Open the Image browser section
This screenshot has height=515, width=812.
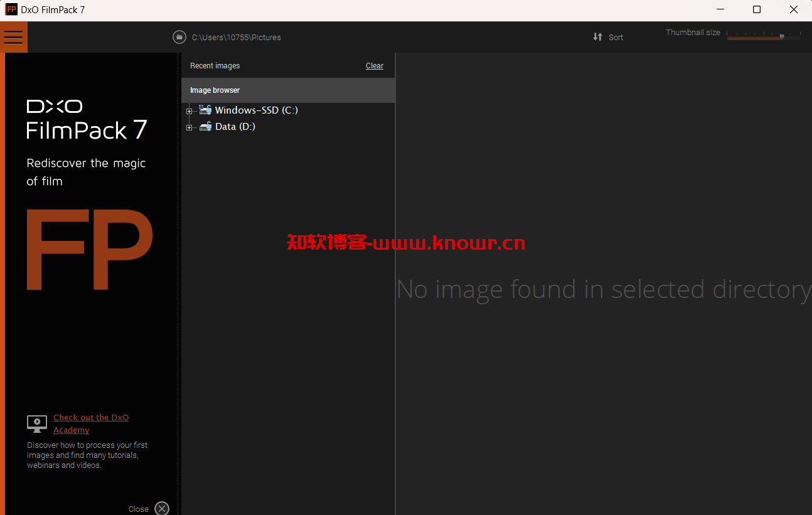[x=288, y=90]
